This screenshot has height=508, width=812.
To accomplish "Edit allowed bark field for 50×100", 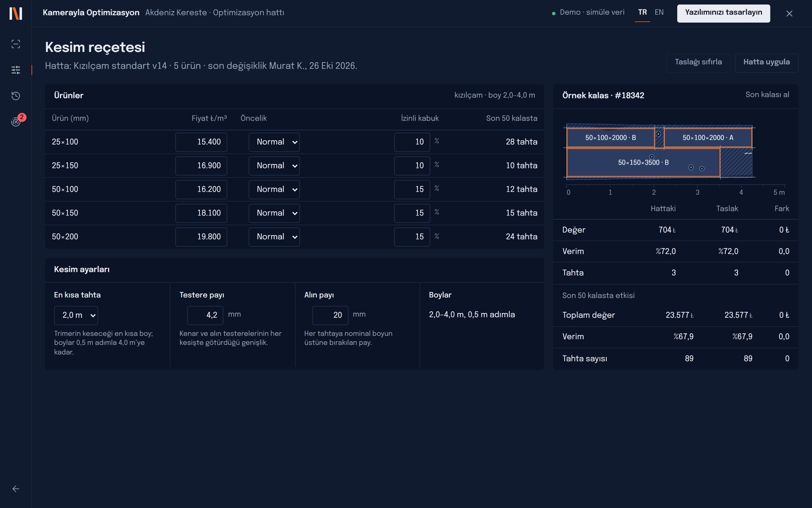I will 412,189.
